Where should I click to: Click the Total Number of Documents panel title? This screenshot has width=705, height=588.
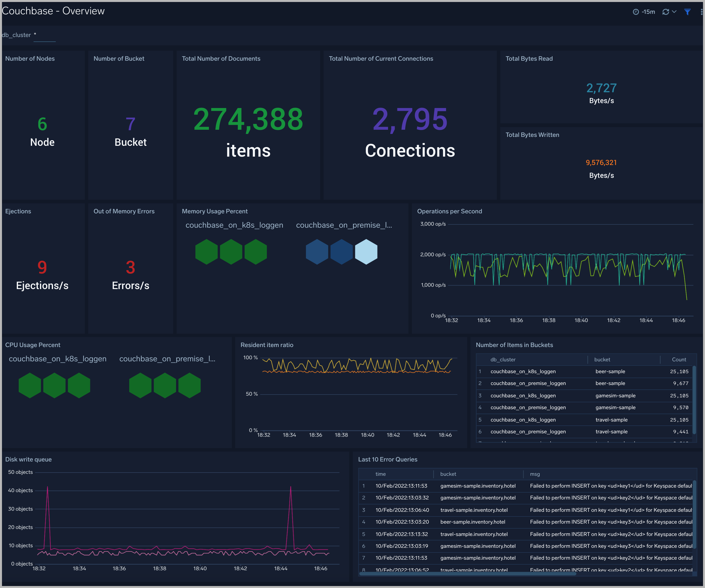click(221, 58)
